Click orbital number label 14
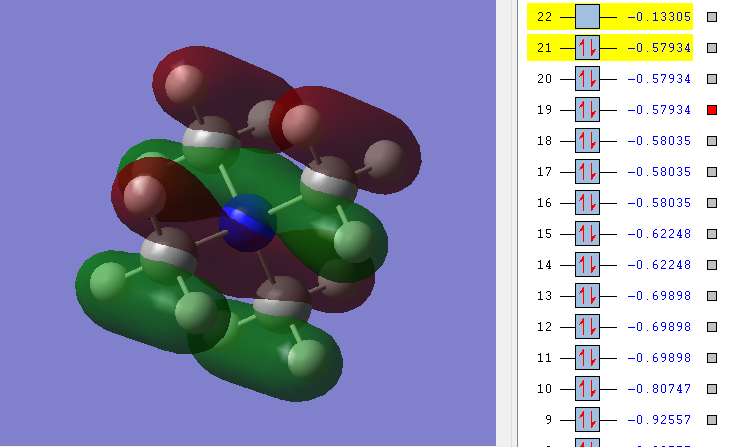 [x=544, y=265]
